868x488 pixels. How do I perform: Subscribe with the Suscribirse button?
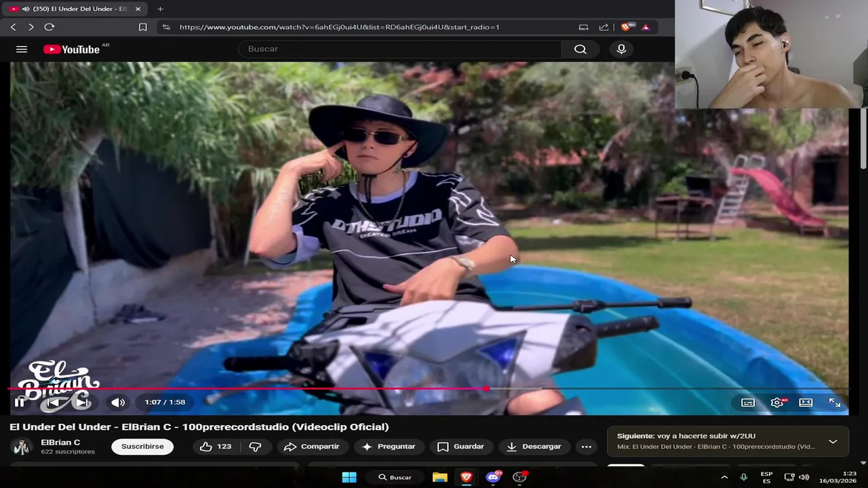[x=142, y=447]
